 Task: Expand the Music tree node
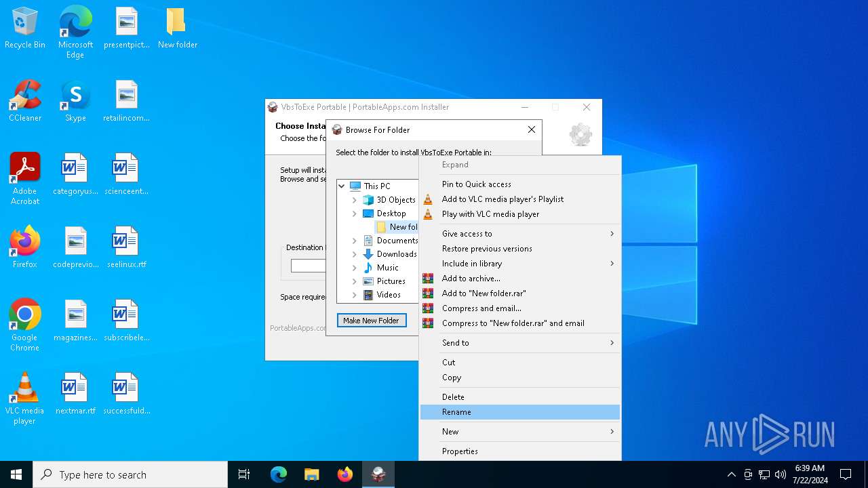[x=354, y=267]
